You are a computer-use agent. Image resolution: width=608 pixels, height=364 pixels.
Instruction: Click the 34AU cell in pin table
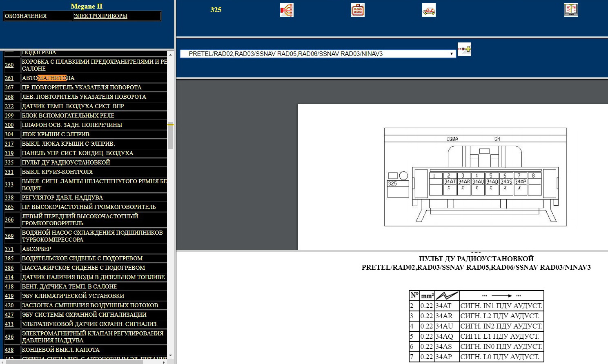(447, 326)
